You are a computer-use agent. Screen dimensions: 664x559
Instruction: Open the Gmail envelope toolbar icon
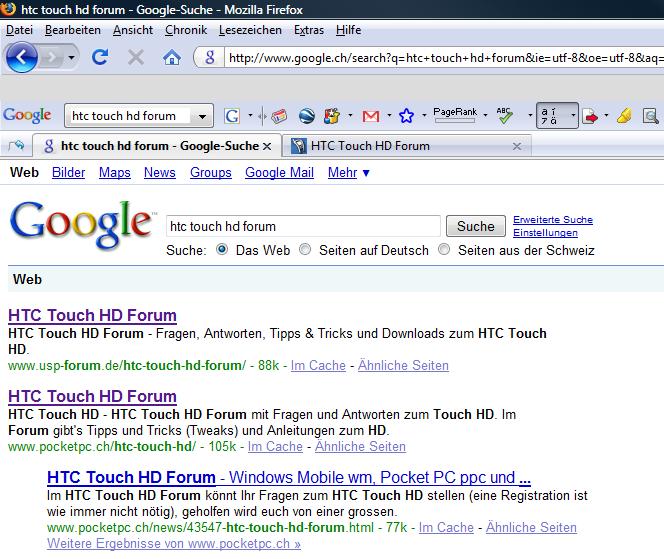[371, 116]
